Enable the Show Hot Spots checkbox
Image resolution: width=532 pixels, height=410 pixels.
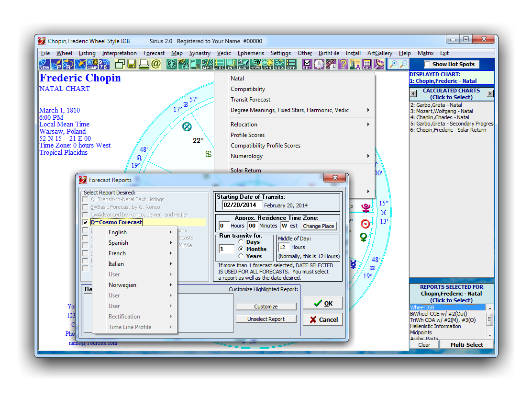tap(427, 64)
